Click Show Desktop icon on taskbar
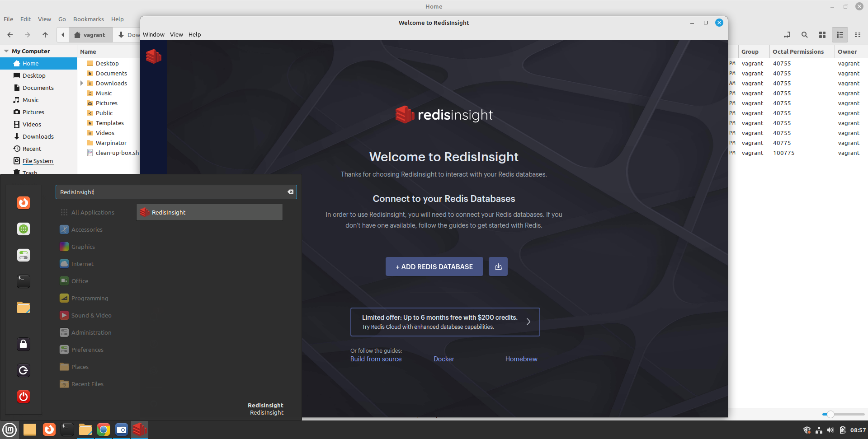Image resolution: width=868 pixels, height=439 pixels. [x=30, y=430]
